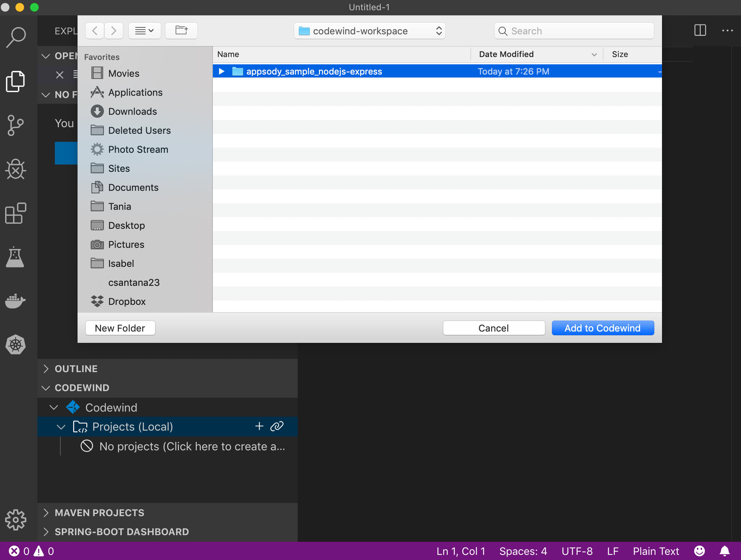Open the Kubernetes helm wheel icon
The image size is (741, 560).
click(16, 345)
